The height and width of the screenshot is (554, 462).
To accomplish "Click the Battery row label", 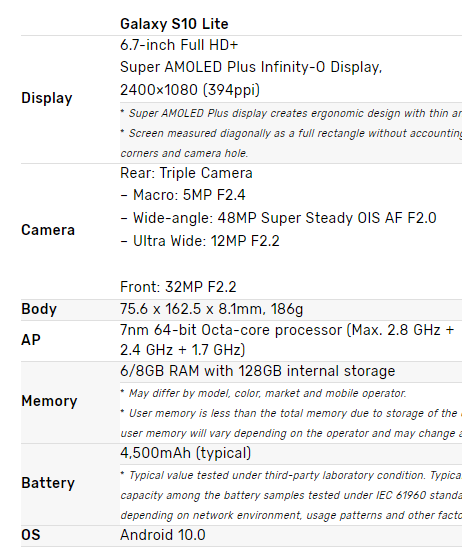I will (x=48, y=483).
